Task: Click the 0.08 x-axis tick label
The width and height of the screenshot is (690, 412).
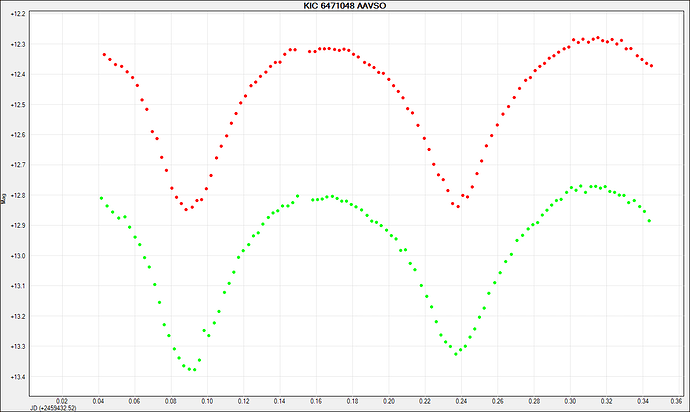Action: [171, 401]
